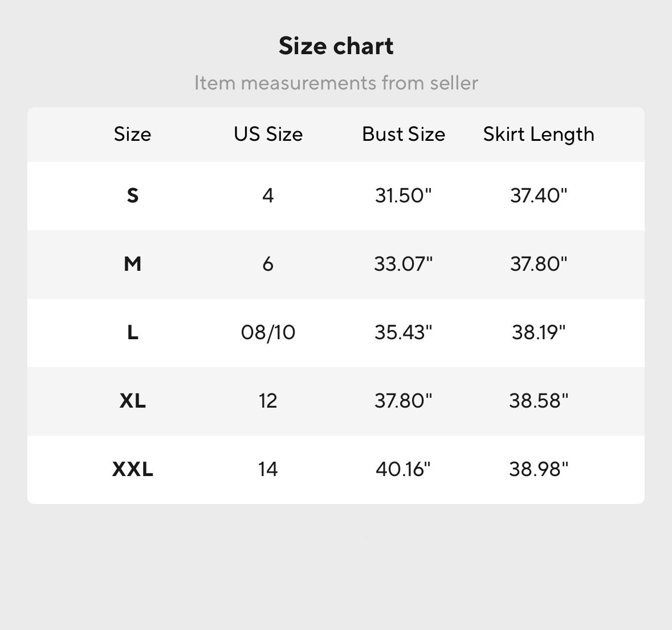Select the 40.16" bust measurement
The image size is (672, 630).
pyautogui.click(x=404, y=469)
